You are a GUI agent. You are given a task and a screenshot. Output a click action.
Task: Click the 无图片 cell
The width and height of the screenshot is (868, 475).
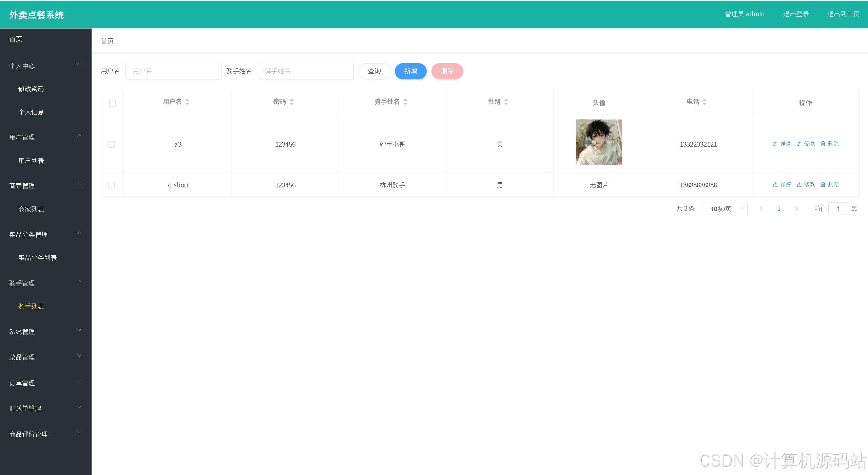(599, 185)
